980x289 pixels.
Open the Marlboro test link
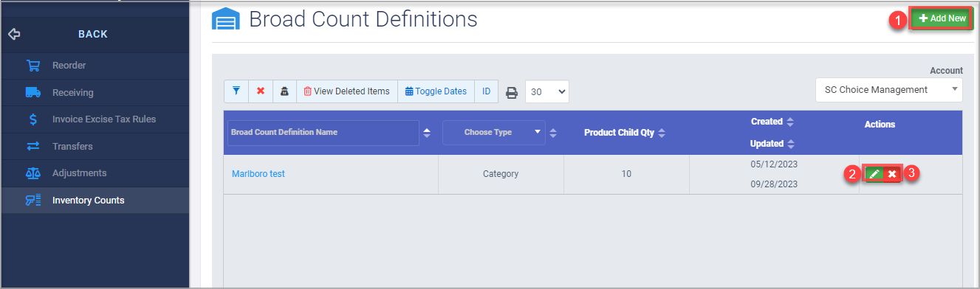point(258,174)
